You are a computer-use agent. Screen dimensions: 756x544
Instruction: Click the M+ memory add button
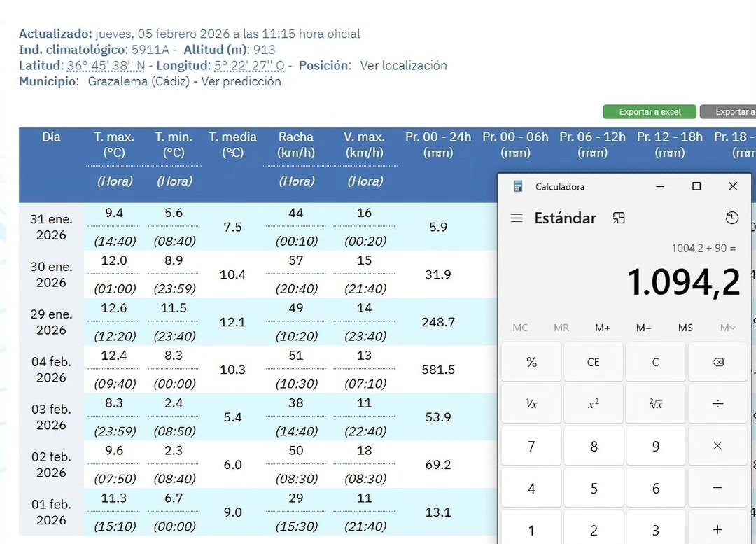[602, 328]
